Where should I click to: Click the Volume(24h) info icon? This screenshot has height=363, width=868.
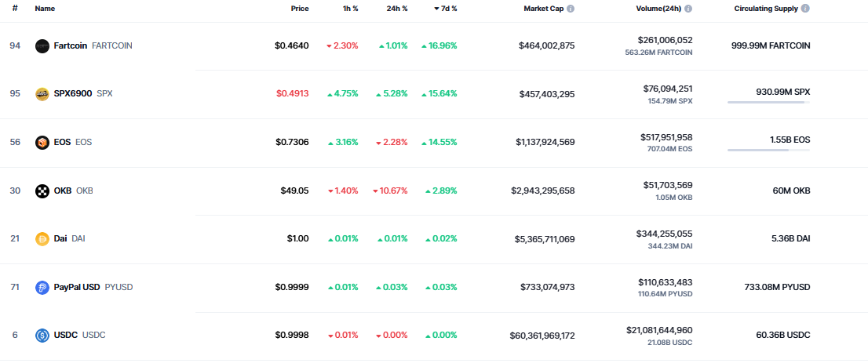(x=688, y=9)
